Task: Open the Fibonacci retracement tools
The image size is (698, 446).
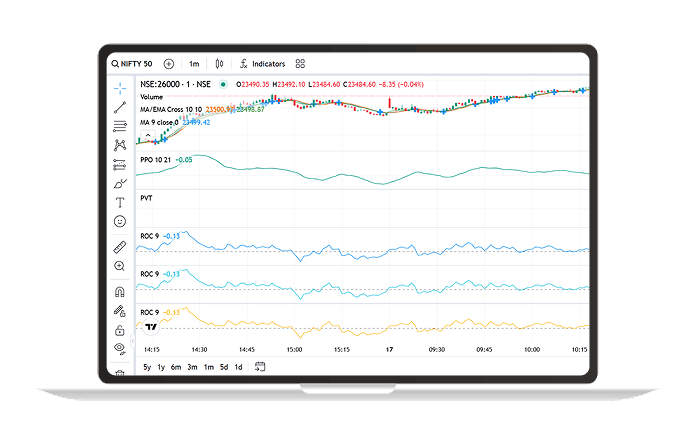Action: 120,126
